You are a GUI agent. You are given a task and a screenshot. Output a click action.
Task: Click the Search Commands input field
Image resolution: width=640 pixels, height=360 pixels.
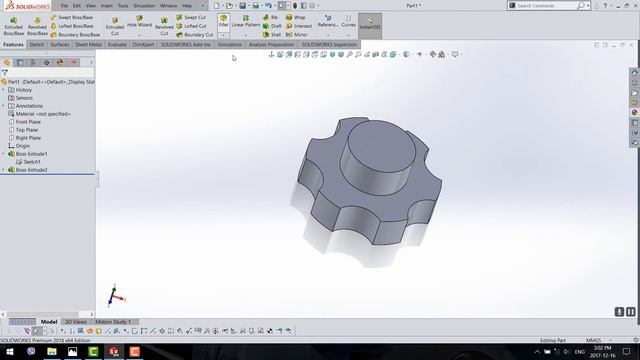pyautogui.click(x=547, y=6)
